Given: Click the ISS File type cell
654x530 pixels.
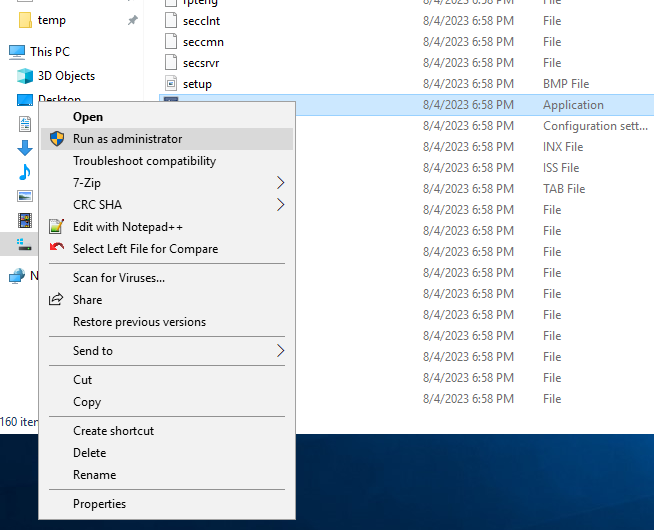Looking at the screenshot, I should [561, 168].
